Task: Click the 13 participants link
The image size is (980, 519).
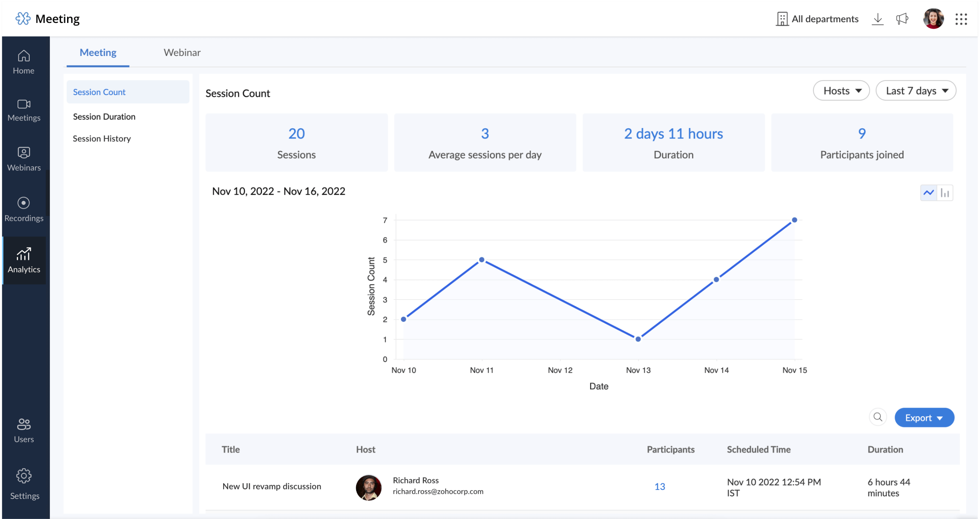Action: pos(660,486)
